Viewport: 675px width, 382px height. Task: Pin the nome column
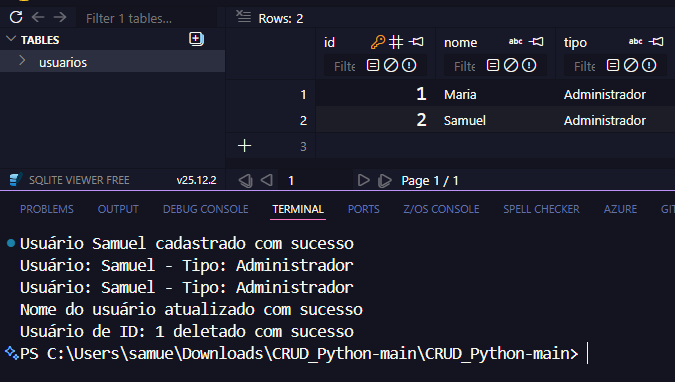[536, 42]
